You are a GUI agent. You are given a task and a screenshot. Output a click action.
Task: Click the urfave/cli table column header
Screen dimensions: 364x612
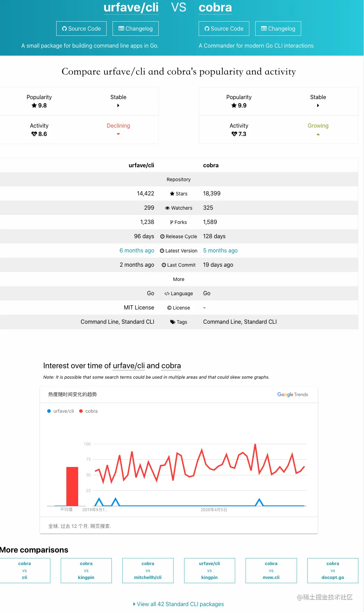pos(141,165)
